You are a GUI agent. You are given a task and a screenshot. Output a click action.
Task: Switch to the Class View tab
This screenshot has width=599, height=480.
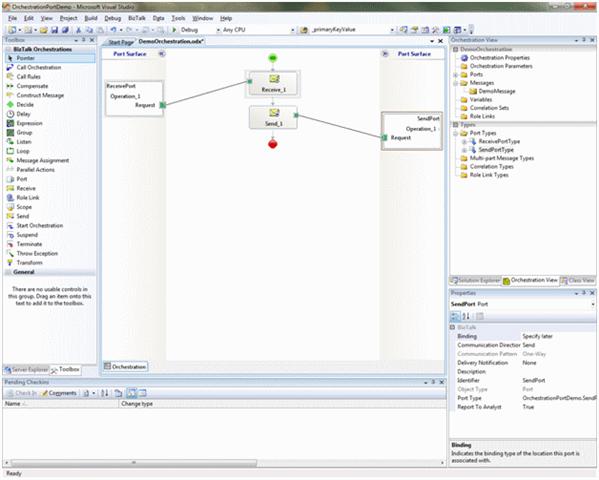tap(578, 281)
